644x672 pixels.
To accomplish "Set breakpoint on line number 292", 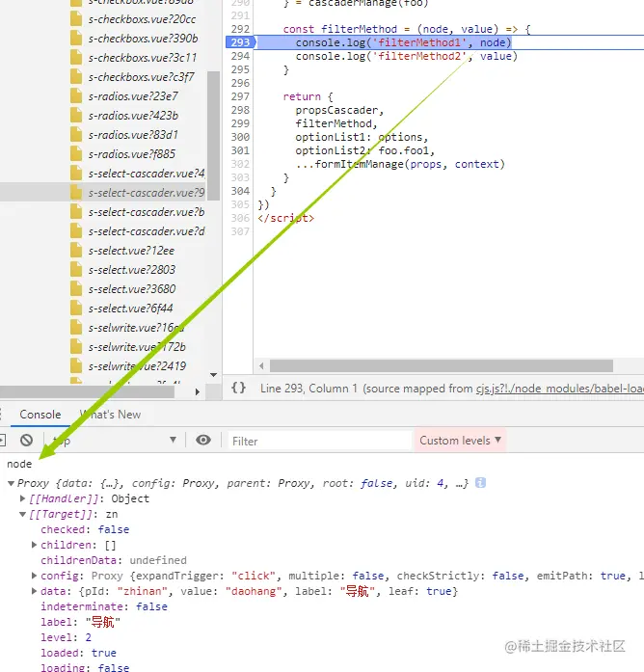I will (240, 29).
